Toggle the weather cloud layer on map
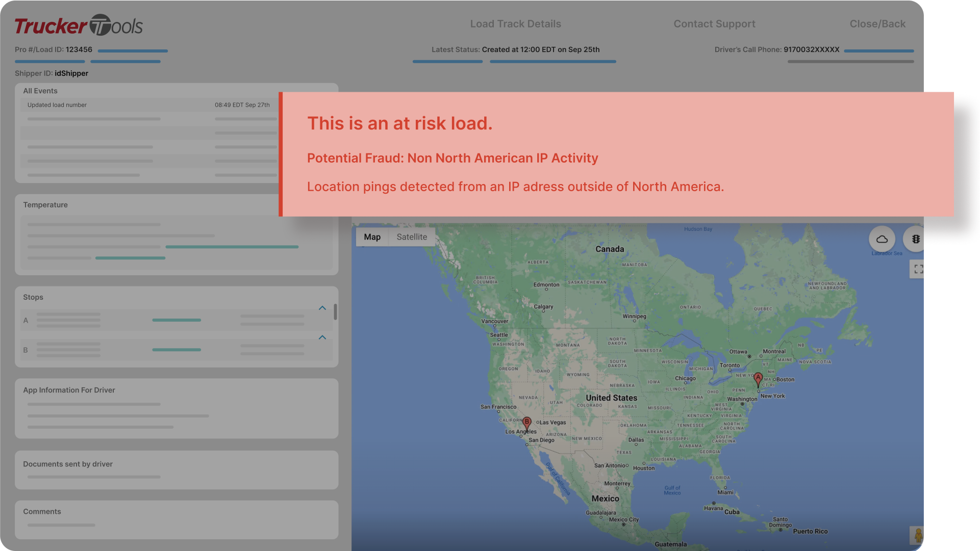 (882, 239)
